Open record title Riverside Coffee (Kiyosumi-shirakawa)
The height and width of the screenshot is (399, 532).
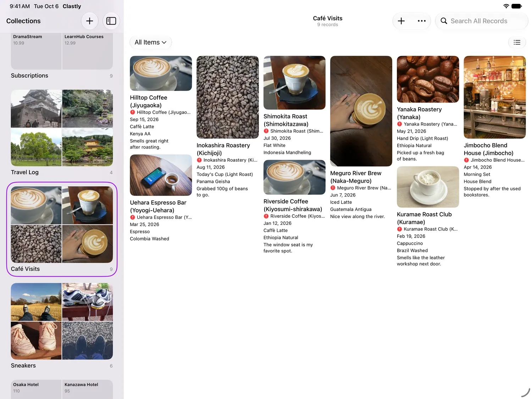click(x=293, y=205)
